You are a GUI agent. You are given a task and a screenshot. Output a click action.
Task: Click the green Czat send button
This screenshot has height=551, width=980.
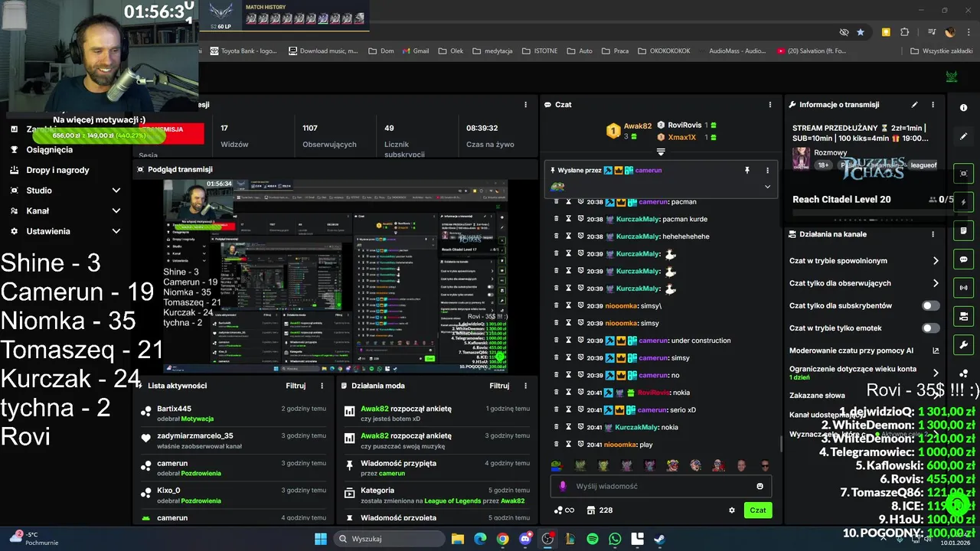[757, 510]
